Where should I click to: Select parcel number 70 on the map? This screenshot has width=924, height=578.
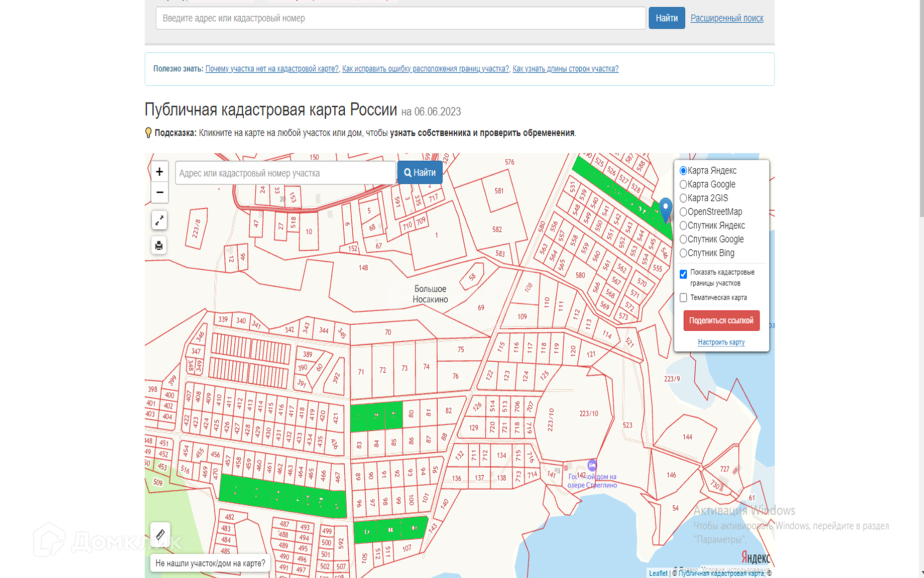click(388, 332)
